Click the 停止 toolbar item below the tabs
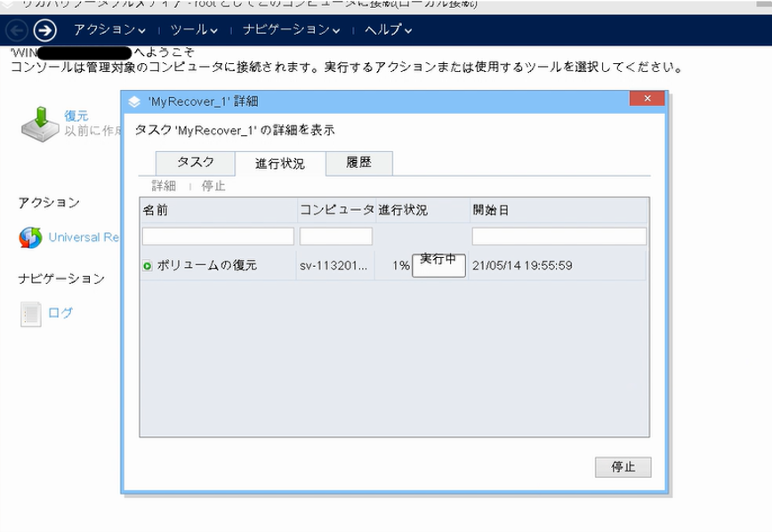 pyautogui.click(x=213, y=186)
